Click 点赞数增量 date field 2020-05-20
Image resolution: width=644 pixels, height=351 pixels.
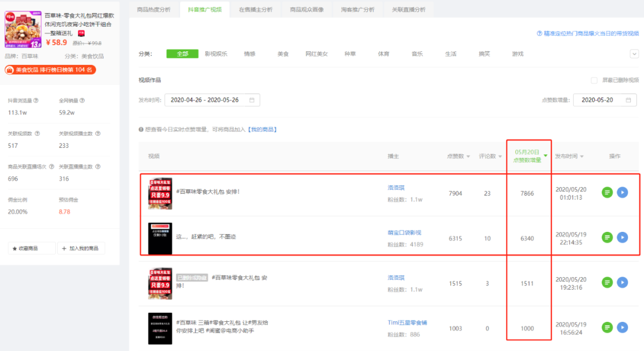click(x=605, y=100)
